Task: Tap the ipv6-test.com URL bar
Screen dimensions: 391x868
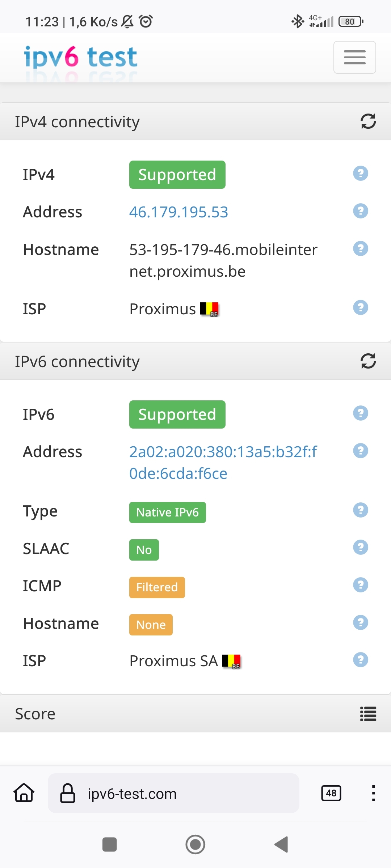Action: click(x=173, y=793)
